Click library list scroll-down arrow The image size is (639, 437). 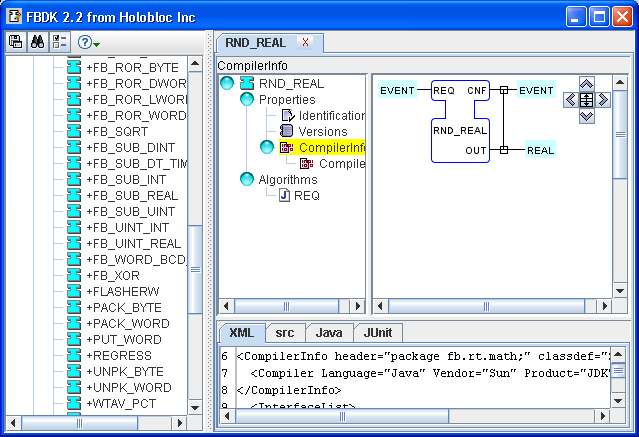(195, 408)
